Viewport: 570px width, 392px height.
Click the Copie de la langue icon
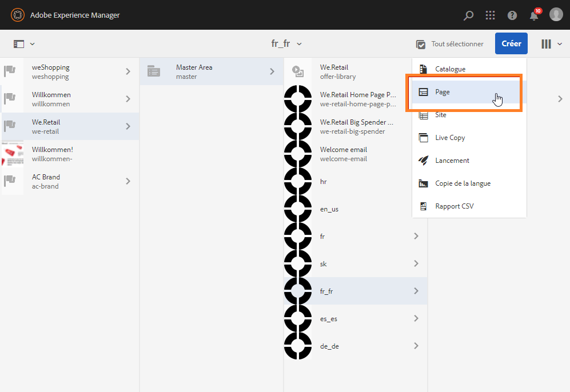tap(423, 183)
